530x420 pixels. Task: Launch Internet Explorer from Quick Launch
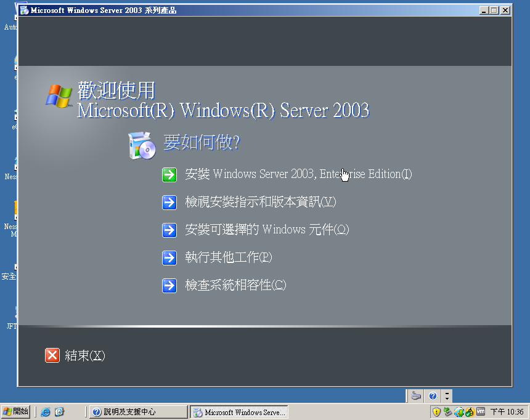pos(45,412)
